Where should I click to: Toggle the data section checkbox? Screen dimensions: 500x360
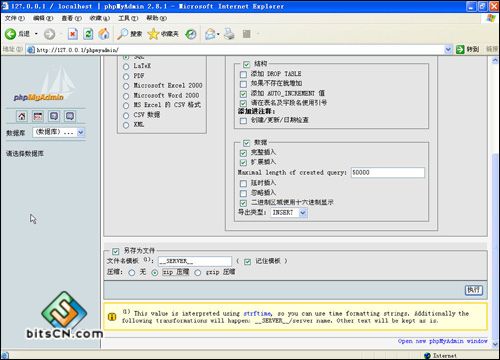click(246, 143)
